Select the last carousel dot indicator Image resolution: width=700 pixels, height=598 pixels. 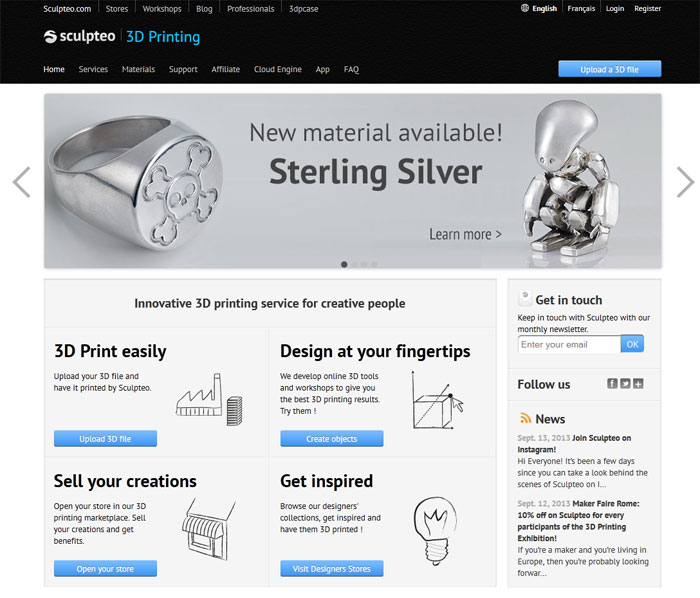(x=375, y=264)
